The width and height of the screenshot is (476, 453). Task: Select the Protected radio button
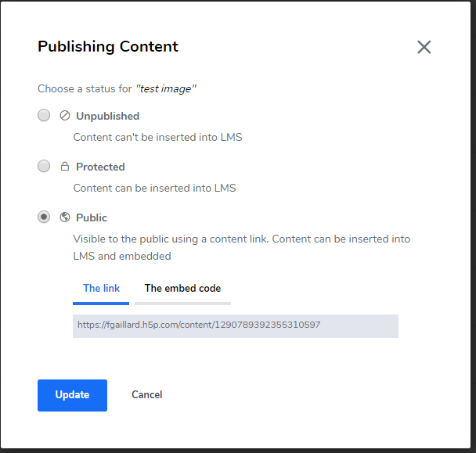[44, 167]
